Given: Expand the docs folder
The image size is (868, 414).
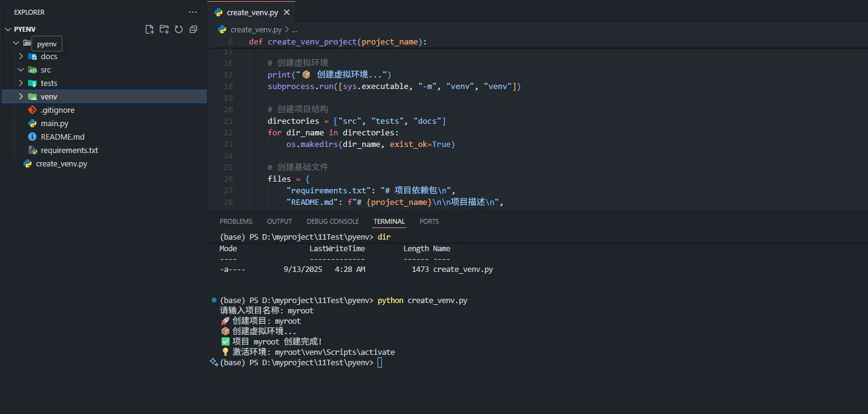Looking at the screenshot, I should pyautogui.click(x=21, y=57).
